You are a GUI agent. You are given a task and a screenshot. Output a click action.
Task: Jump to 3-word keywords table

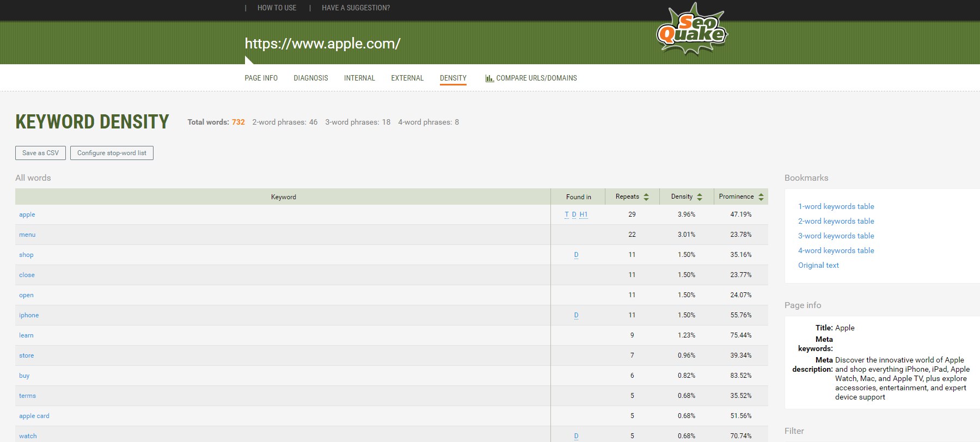point(836,236)
